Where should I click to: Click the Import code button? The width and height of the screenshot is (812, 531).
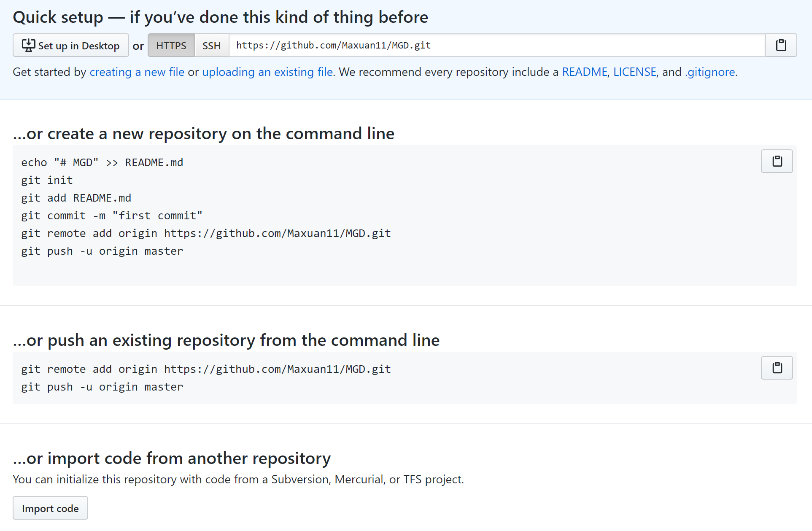tap(50, 508)
